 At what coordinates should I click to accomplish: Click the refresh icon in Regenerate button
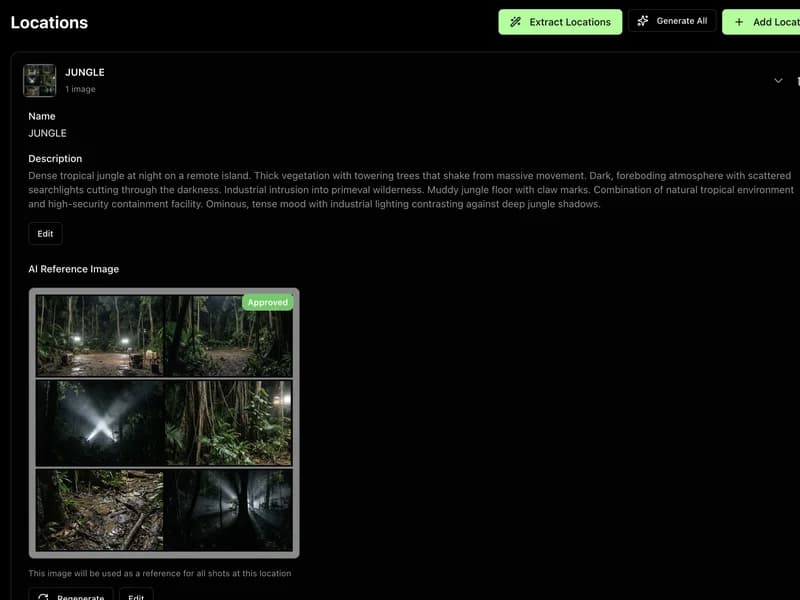click(43, 596)
